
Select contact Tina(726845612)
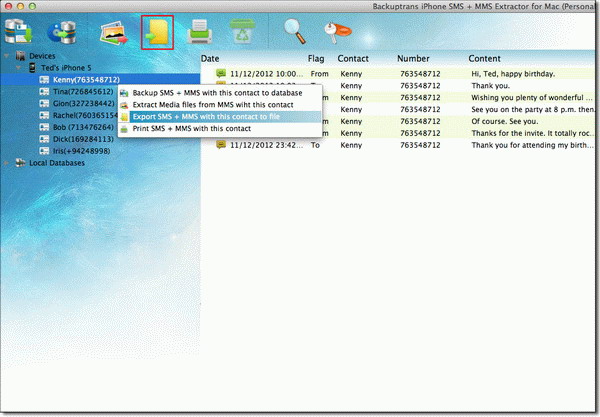(83, 91)
